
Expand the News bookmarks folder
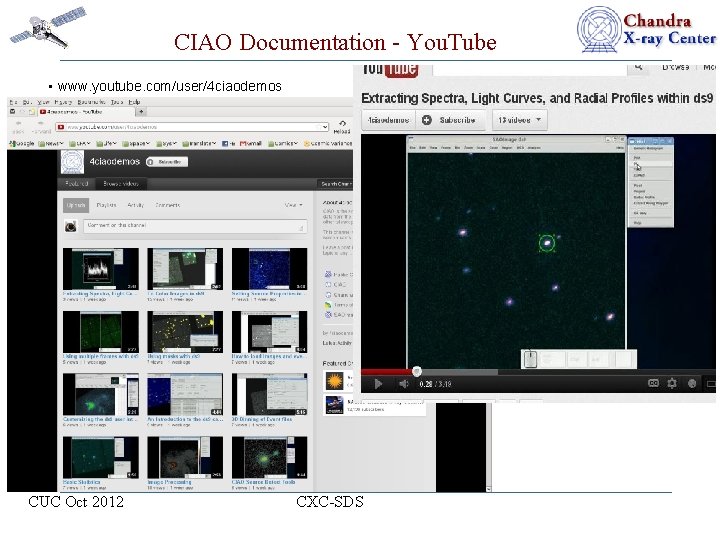click(x=51, y=143)
